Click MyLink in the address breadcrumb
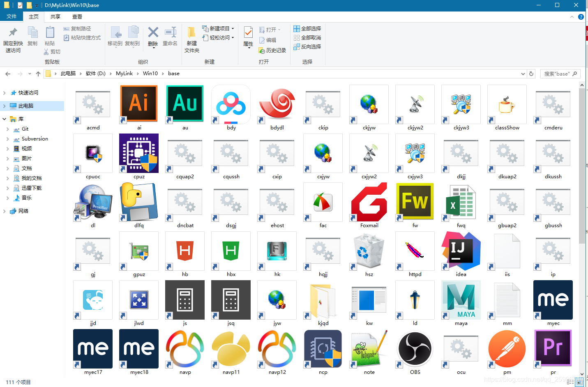 pyautogui.click(x=124, y=74)
